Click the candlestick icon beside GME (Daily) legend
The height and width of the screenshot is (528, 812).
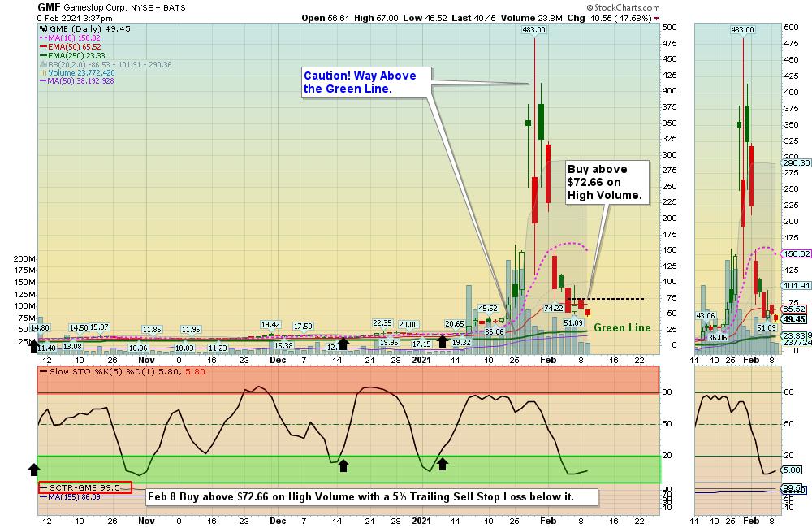click(x=44, y=28)
